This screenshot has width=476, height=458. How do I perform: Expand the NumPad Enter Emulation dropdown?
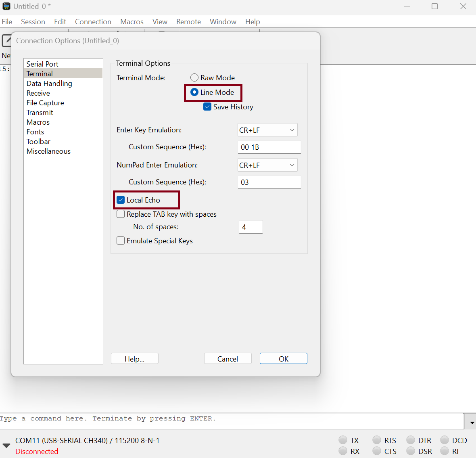click(x=267, y=165)
